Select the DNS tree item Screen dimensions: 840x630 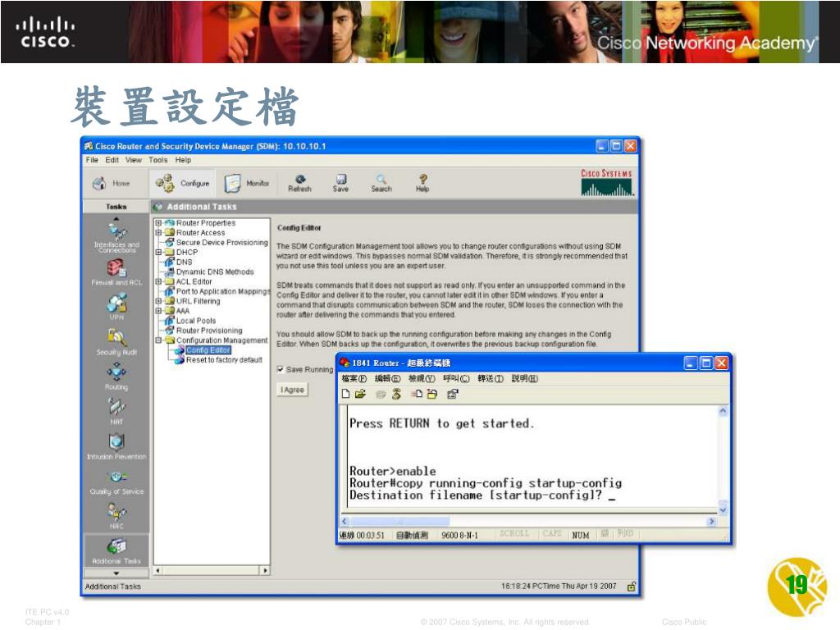click(185, 262)
